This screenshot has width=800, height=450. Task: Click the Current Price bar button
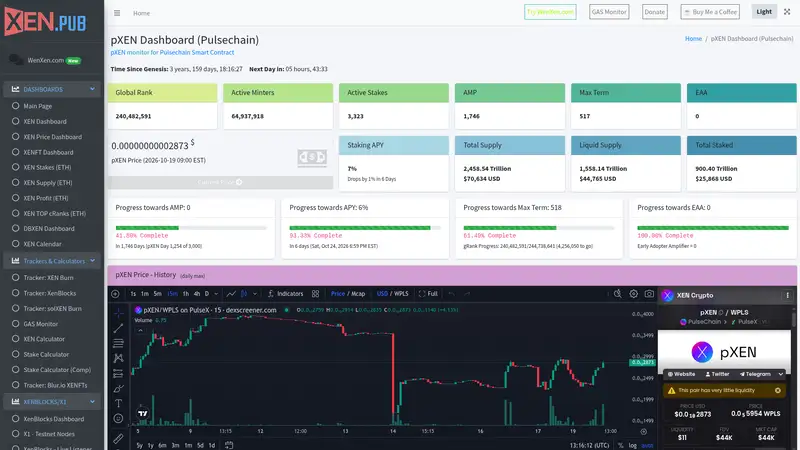(220, 182)
